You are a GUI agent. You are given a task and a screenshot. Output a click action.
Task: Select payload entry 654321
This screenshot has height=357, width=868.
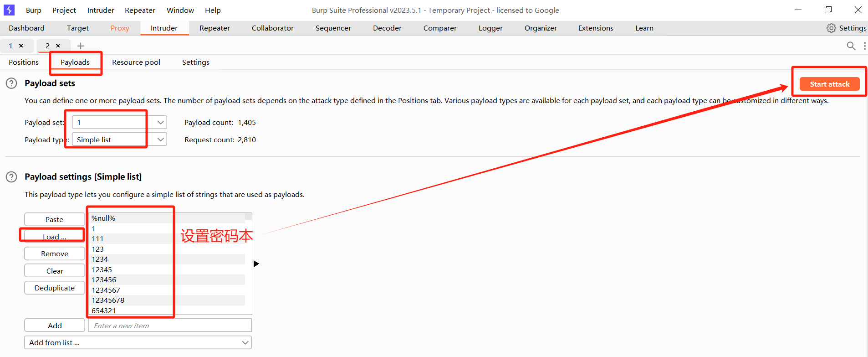167,310
